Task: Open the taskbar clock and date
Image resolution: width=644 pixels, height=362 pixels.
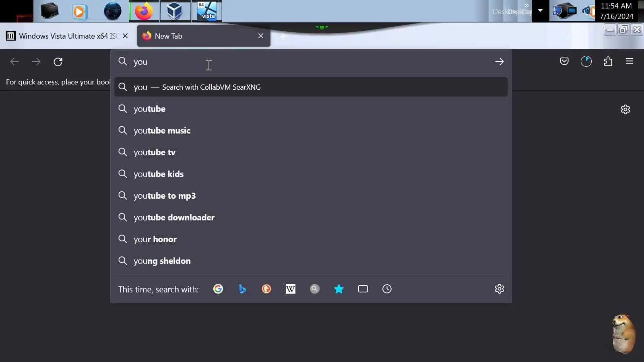Action: [x=616, y=11]
